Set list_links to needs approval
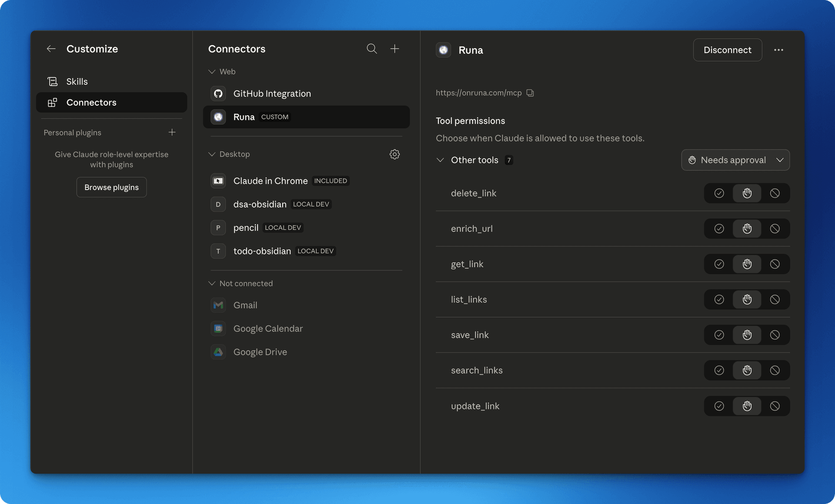Screen dimensions: 835x504 point(747,299)
